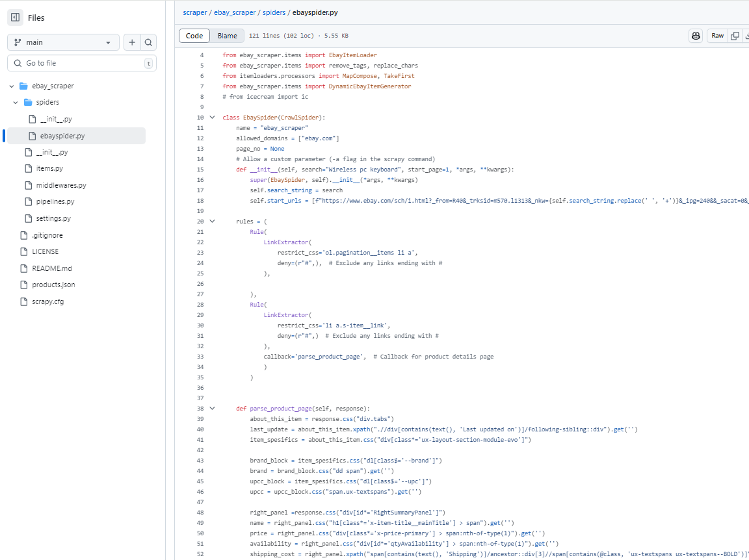
Task: Collapse the Files side panel
Action: point(15,18)
